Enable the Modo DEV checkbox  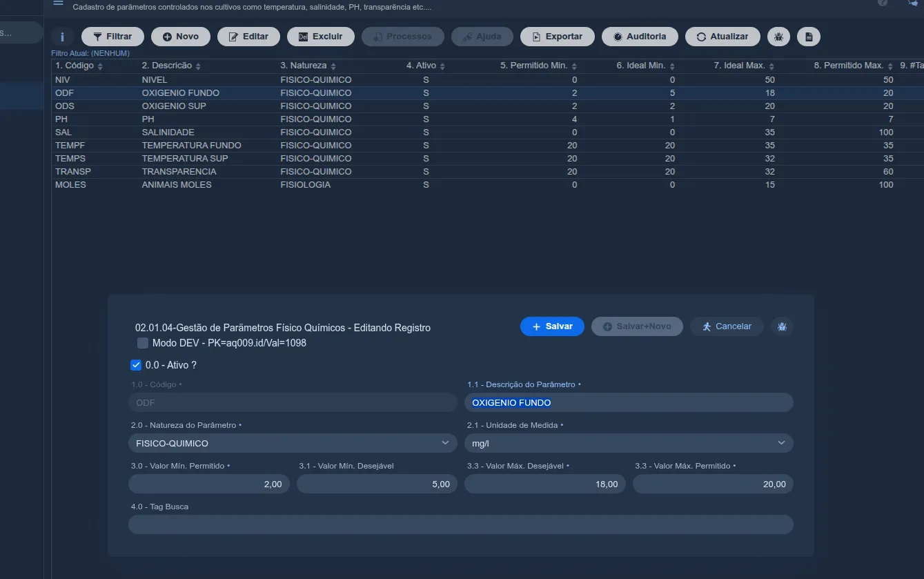pyautogui.click(x=143, y=343)
